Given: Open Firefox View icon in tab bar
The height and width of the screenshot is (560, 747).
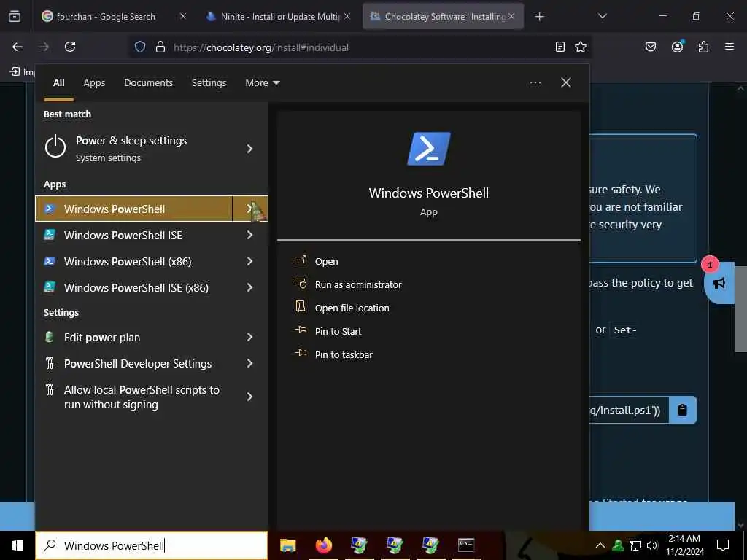Looking at the screenshot, I should (x=15, y=17).
